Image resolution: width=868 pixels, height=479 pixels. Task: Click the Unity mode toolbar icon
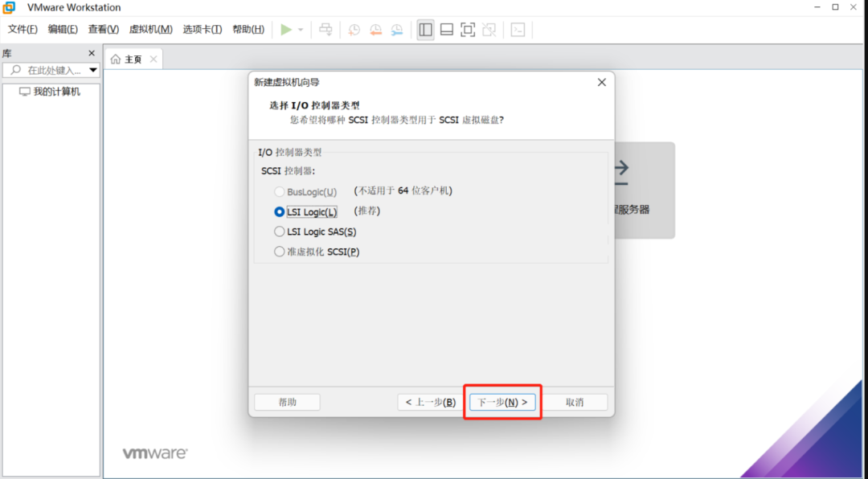click(x=489, y=30)
